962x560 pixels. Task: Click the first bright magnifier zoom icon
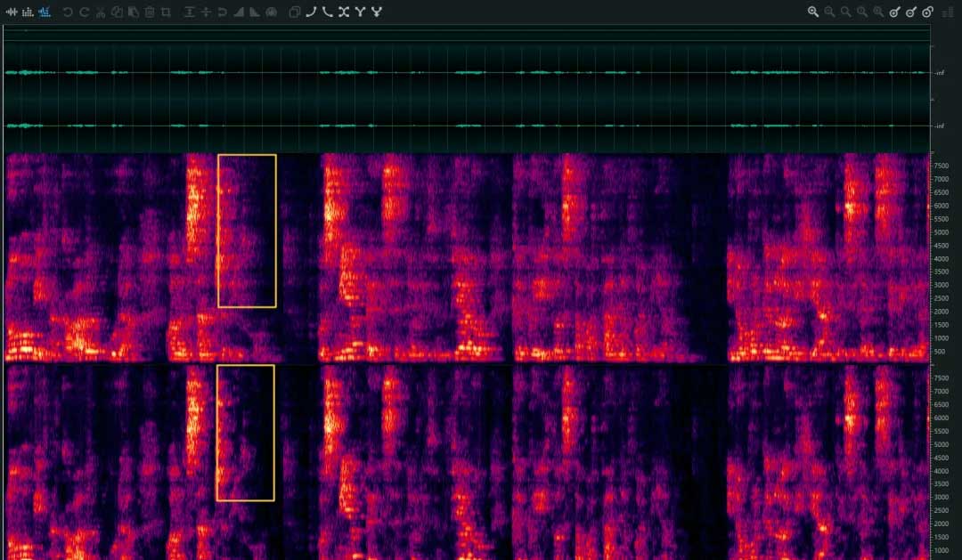(x=813, y=12)
